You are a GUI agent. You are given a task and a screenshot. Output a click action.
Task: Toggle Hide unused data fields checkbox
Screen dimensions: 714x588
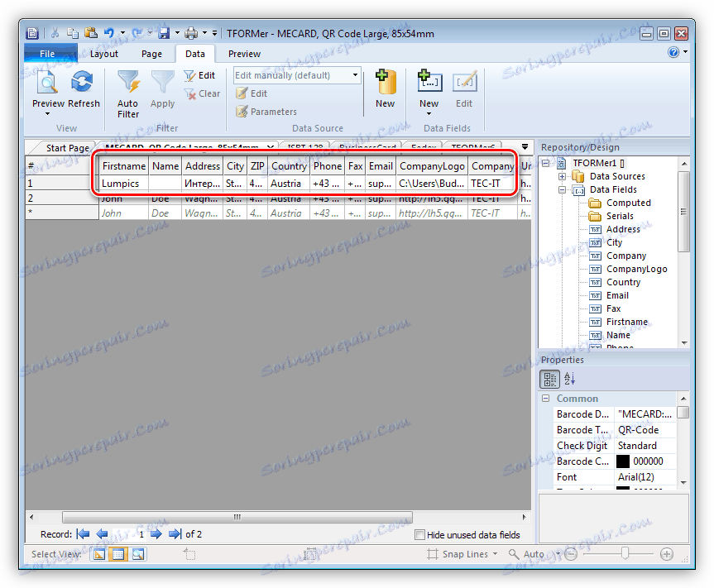click(x=419, y=535)
